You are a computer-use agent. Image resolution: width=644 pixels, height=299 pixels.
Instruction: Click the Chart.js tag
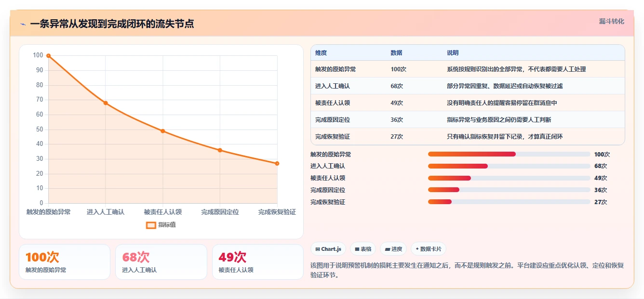point(328,249)
